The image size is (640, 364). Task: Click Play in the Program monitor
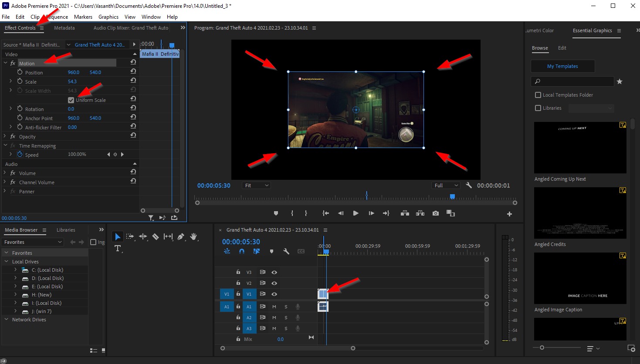(356, 213)
